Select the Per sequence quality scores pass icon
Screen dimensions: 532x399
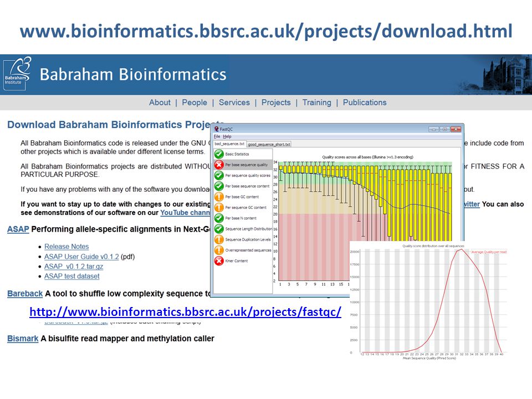[219, 176]
